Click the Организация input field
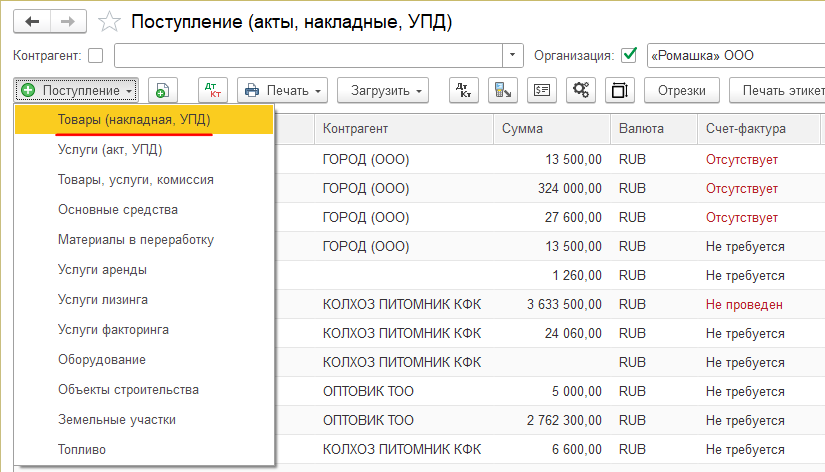 click(x=735, y=55)
